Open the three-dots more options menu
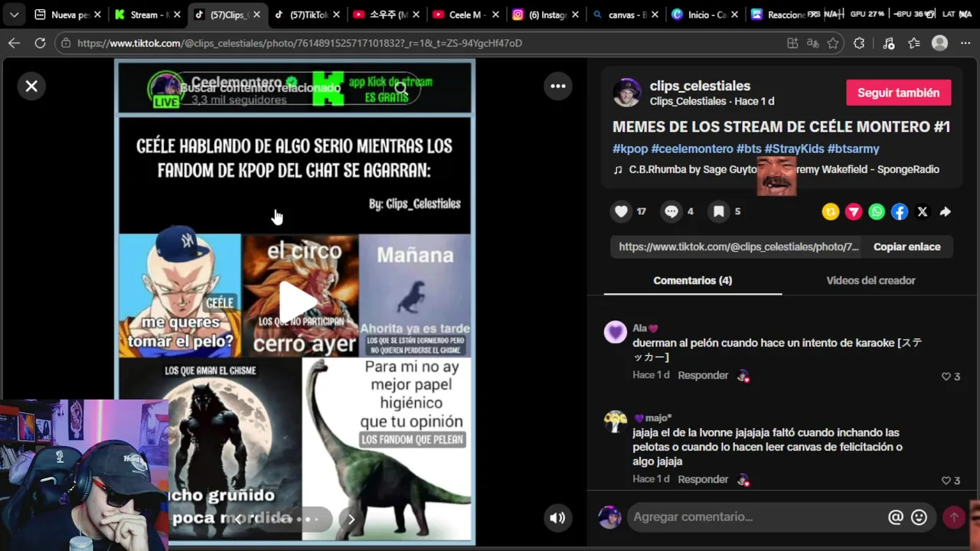 (x=558, y=86)
